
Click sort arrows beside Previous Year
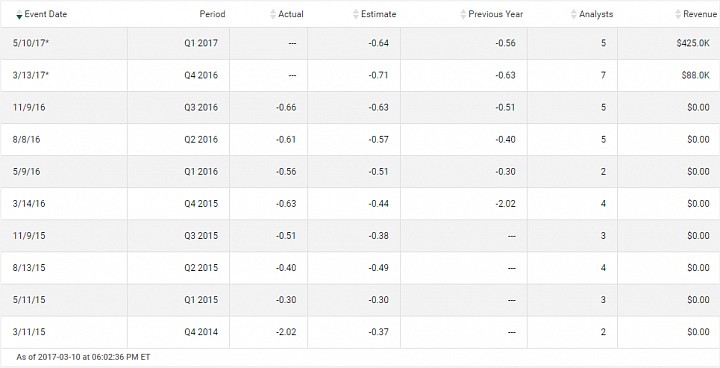[x=463, y=14]
